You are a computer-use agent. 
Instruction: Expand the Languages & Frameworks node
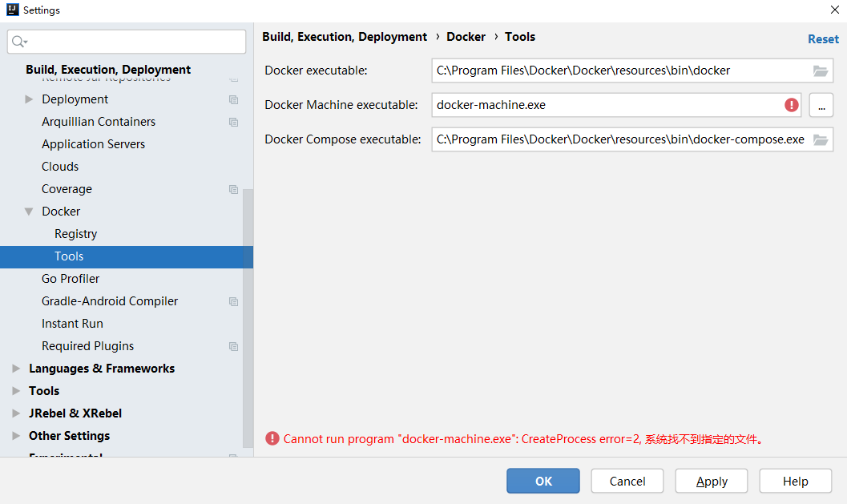click(15, 369)
